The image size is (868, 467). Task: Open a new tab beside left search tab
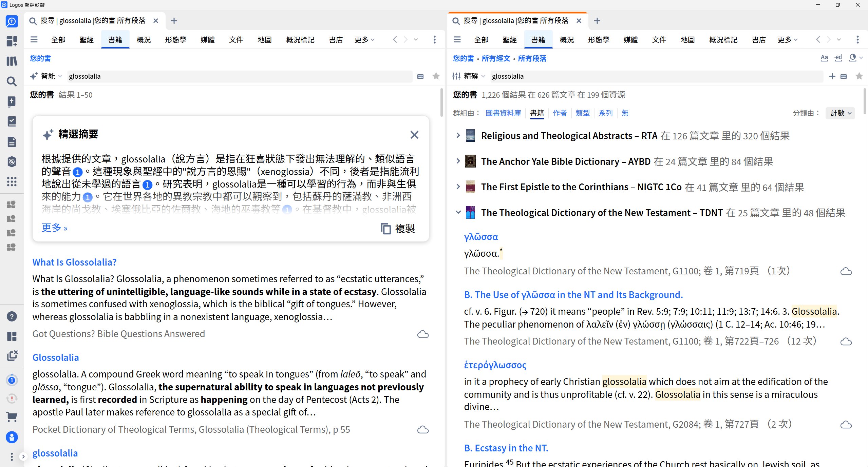pos(174,21)
